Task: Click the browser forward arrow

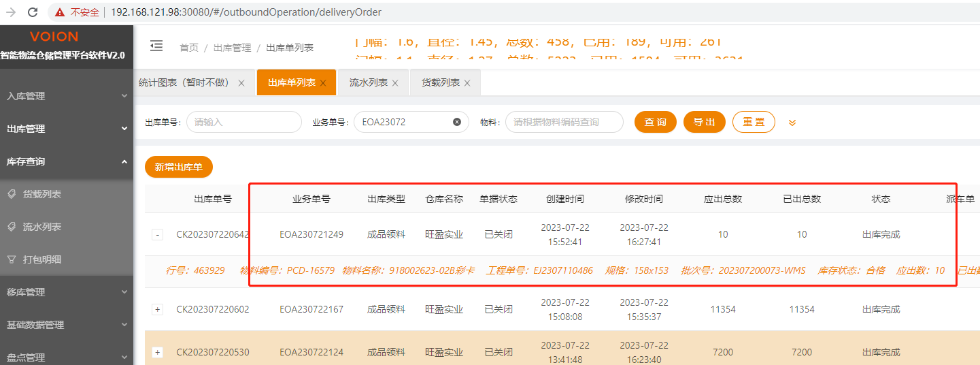Action: (x=11, y=12)
